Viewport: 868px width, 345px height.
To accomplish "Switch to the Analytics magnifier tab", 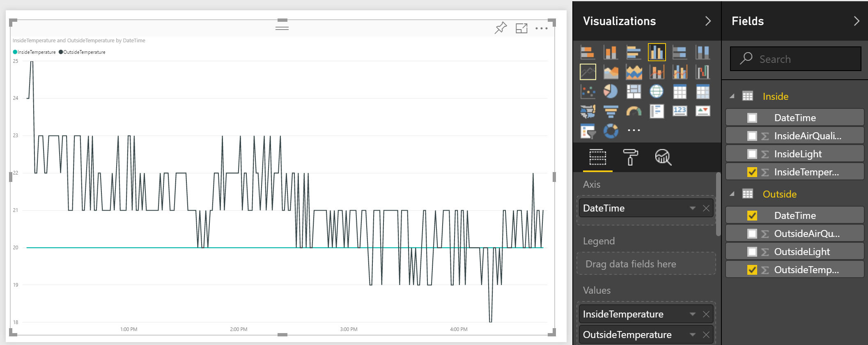I will click(663, 157).
